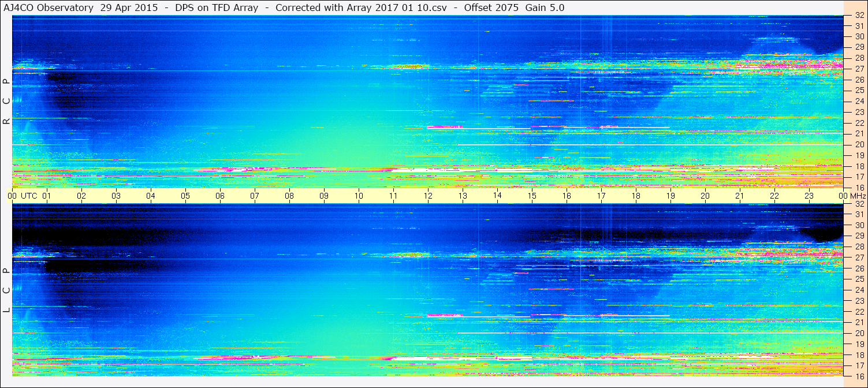Click the 'R C P' vertical panel label

[6, 102]
